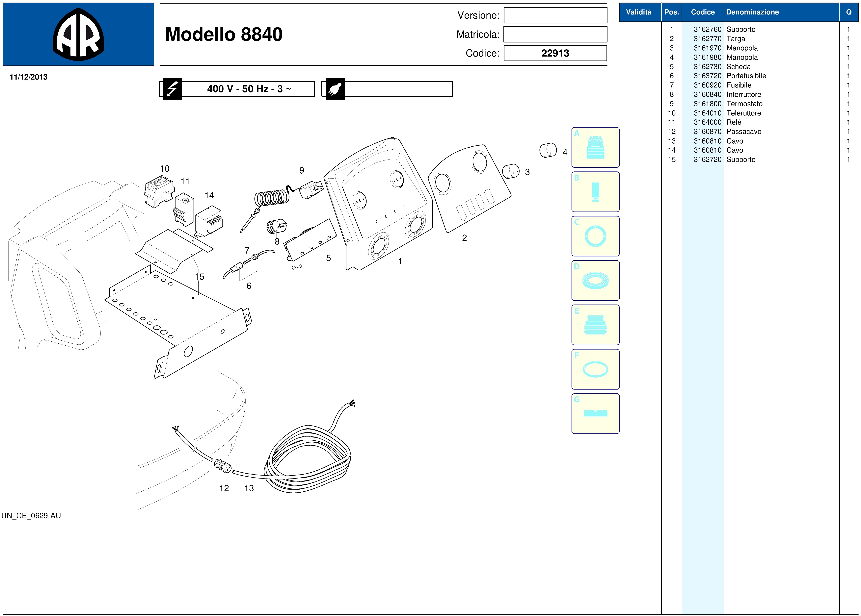Image resolution: width=861 pixels, height=616 pixels.
Task: Click the Versione input field
Action: (555, 15)
